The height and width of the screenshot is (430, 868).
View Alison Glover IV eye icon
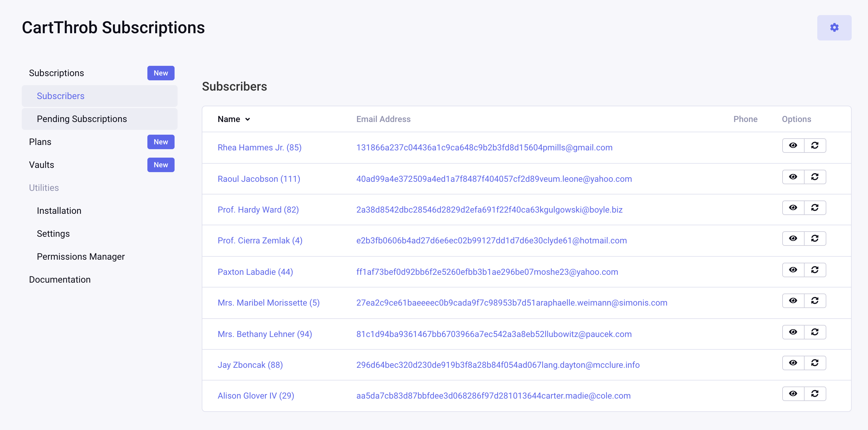pyautogui.click(x=793, y=393)
